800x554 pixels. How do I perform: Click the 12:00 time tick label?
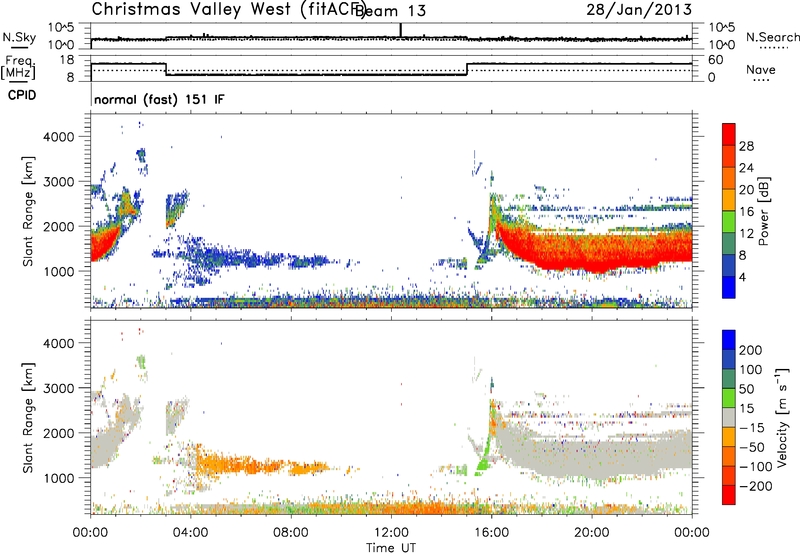click(x=391, y=533)
